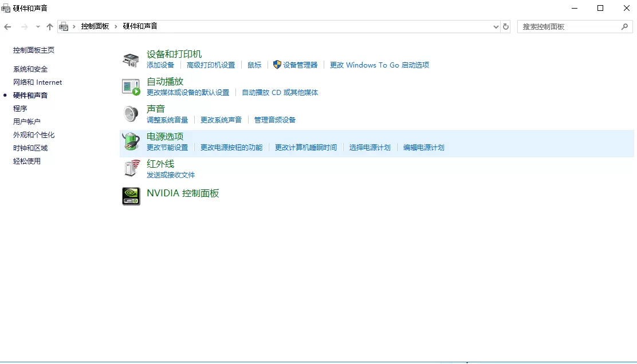The height and width of the screenshot is (364, 637).
Task: Select 硬件和声音 in sidebar
Action: tap(30, 96)
